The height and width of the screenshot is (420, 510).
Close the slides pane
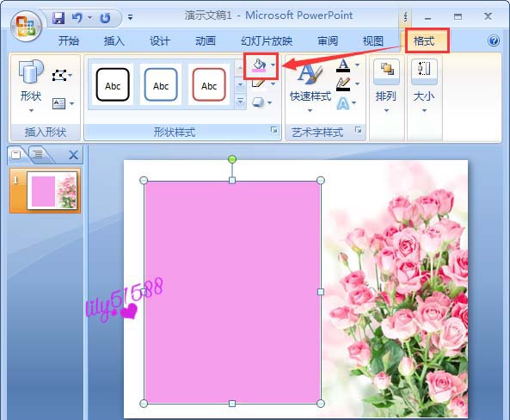73,155
